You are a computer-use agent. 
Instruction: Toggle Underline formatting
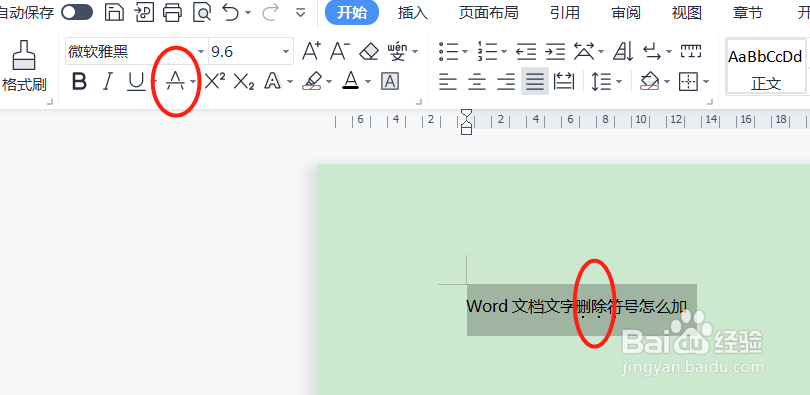coord(136,82)
